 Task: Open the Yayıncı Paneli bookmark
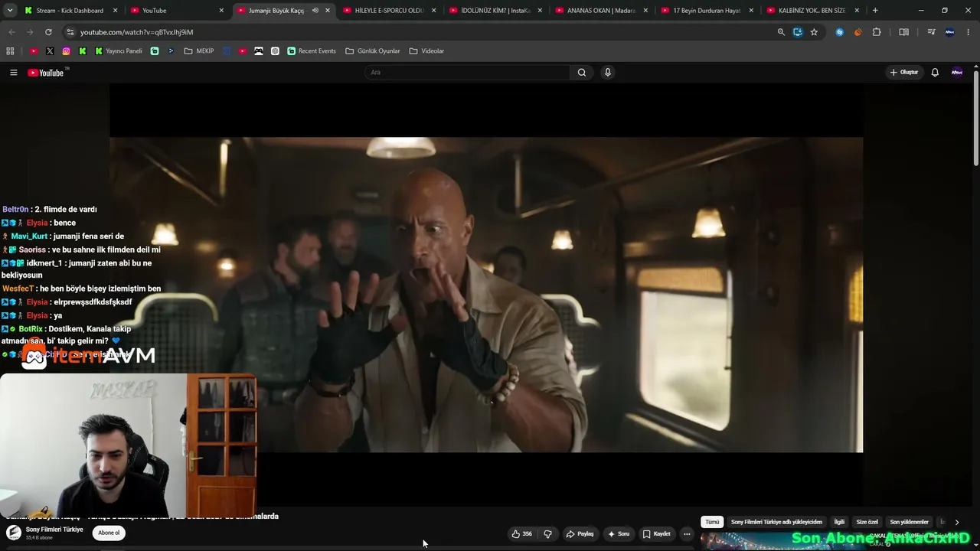click(x=119, y=51)
